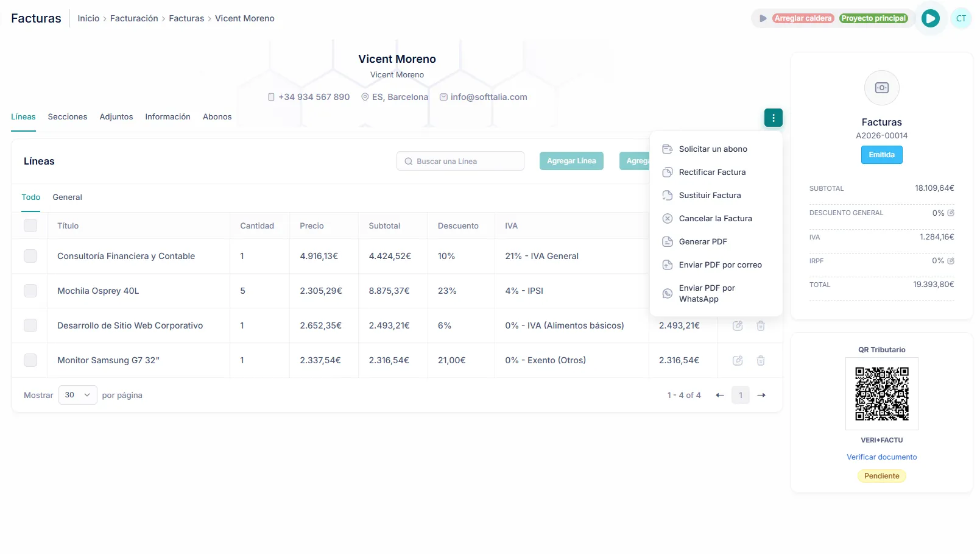Screen dimensions: 980x554
Task: Click the green play timer button
Action: click(x=930, y=18)
